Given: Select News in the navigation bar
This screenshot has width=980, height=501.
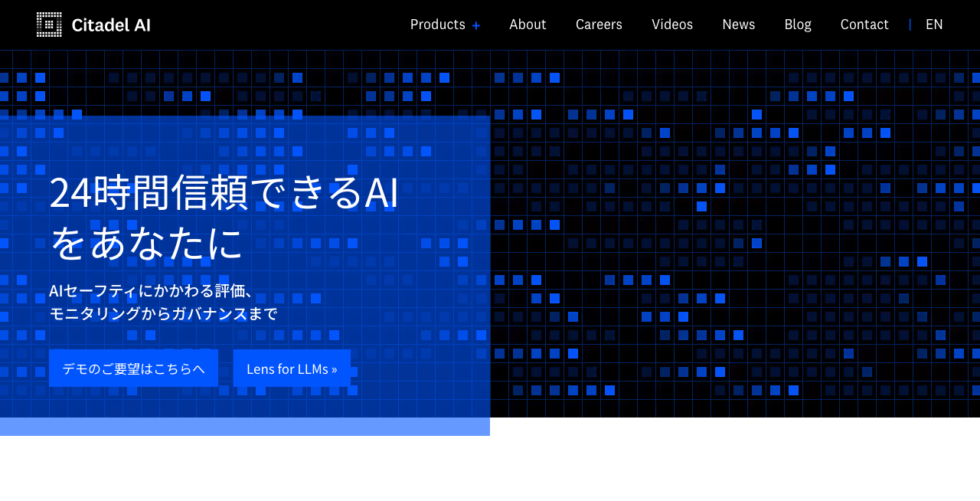Looking at the screenshot, I should (x=738, y=25).
